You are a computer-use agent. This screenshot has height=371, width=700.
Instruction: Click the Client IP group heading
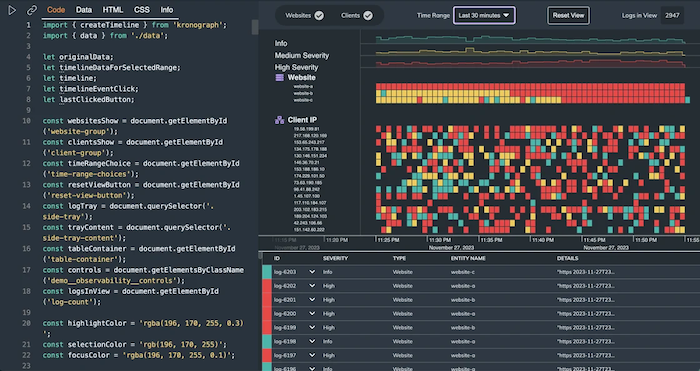[302, 120]
